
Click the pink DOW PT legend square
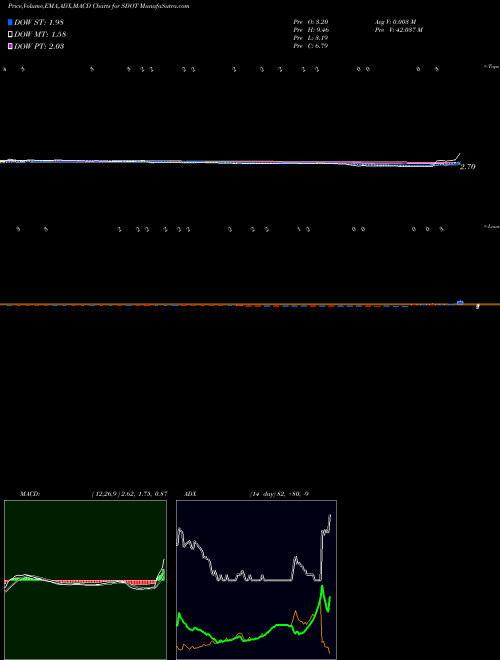(10, 46)
